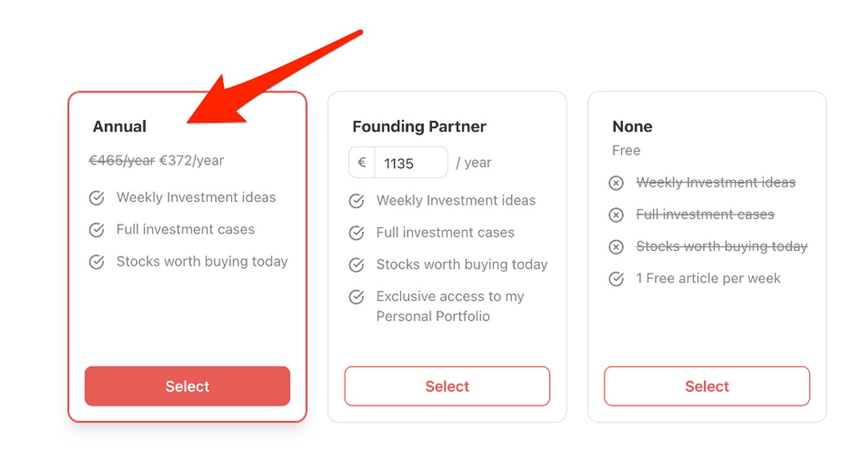Click the checkmark icon beside Founding Partner Weekly Investment ideas
This screenshot has height=452, width=868.
point(356,201)
